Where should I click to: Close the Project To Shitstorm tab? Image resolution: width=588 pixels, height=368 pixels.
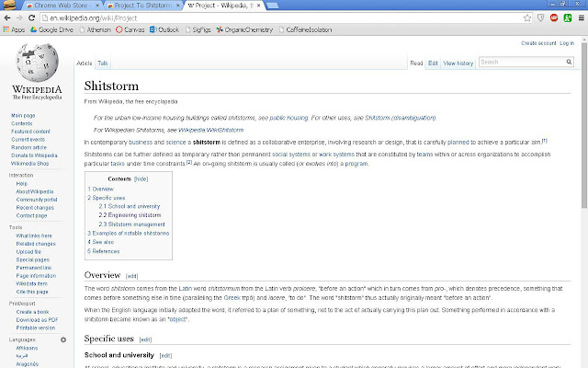point(177,6)
